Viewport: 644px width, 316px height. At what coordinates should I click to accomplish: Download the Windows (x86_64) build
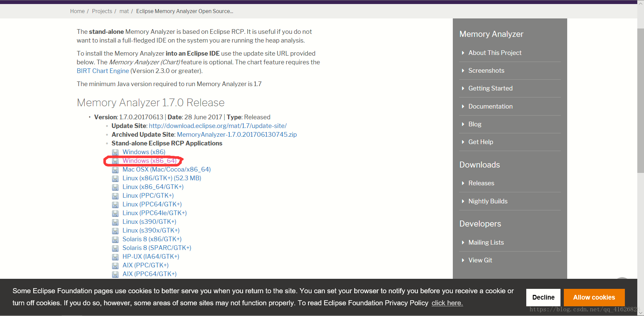point(149,161)
